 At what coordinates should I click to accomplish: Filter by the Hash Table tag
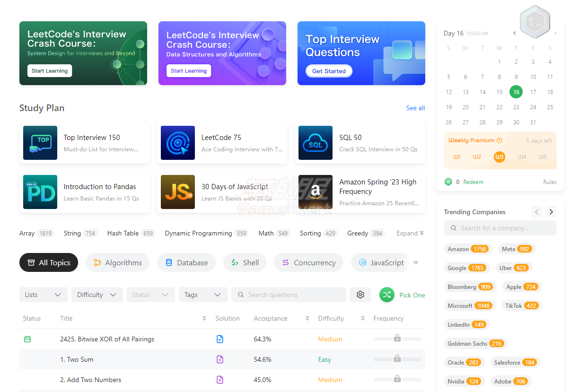[131, 233]
